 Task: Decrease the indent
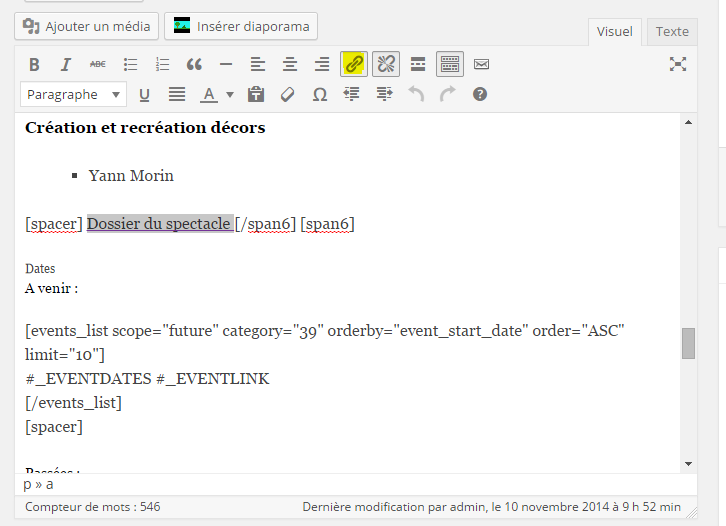click(352, 94)
